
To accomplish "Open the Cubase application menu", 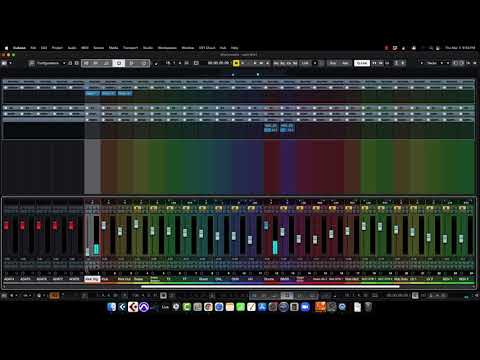I will 19,48.
